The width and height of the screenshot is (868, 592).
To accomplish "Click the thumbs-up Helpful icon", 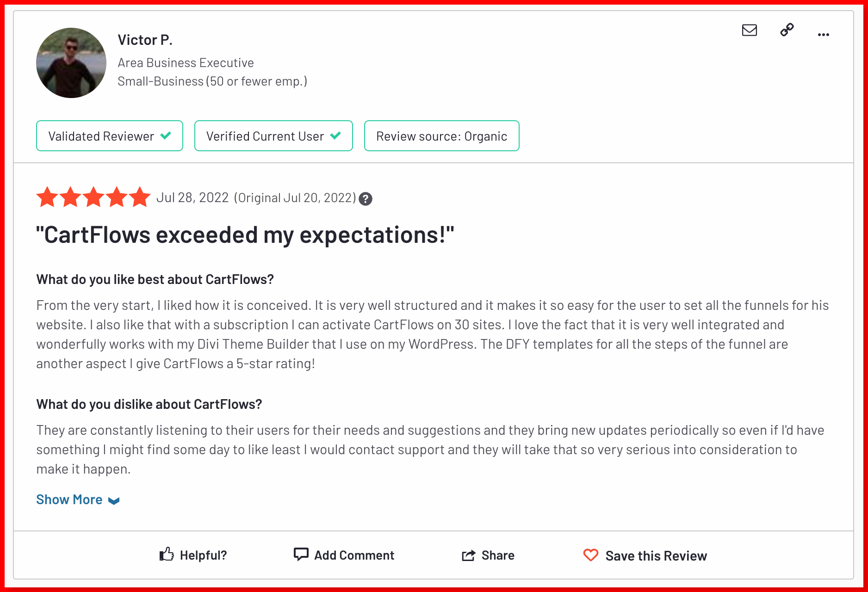I will click(x=167, y=554).
